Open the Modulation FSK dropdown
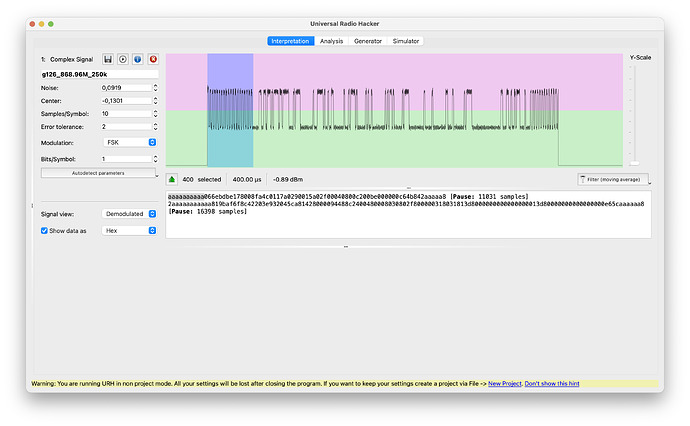690x426 pixels. (x=129, y=143)
